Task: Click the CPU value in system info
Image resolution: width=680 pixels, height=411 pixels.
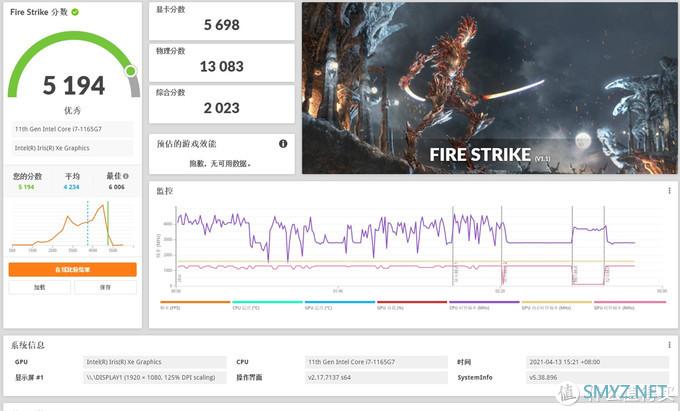Action: [376, 362]
